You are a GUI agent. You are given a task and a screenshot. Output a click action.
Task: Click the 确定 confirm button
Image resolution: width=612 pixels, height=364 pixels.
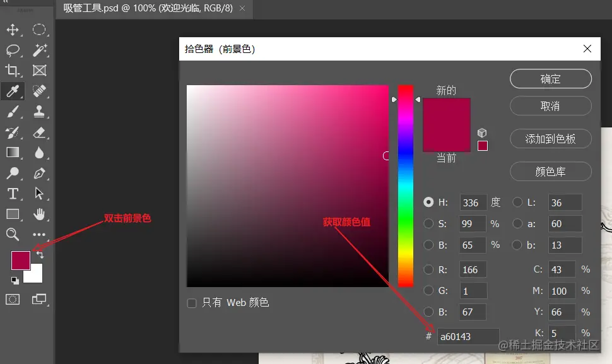550,78
